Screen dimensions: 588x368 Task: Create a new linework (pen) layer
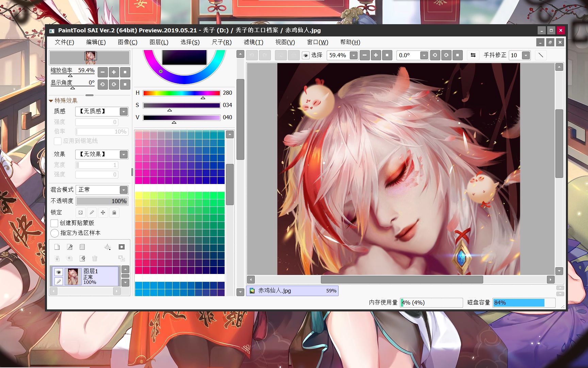pyautogui.click(x=70, y=247)
